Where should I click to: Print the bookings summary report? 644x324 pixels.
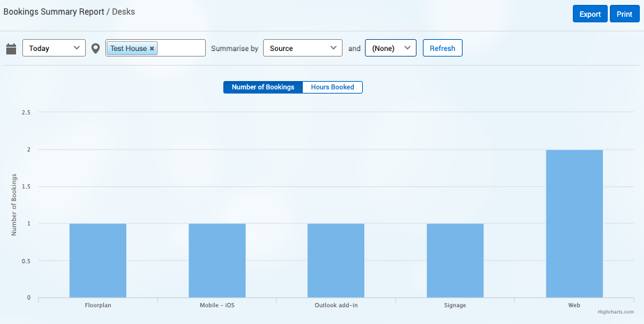[x=624, y=14]
